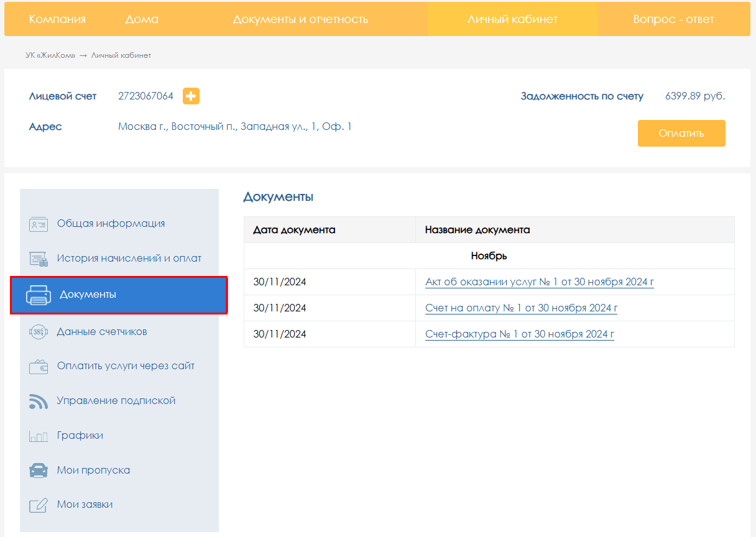Click the coins icon for История начислений и оплат

click(x=39, y=259)
